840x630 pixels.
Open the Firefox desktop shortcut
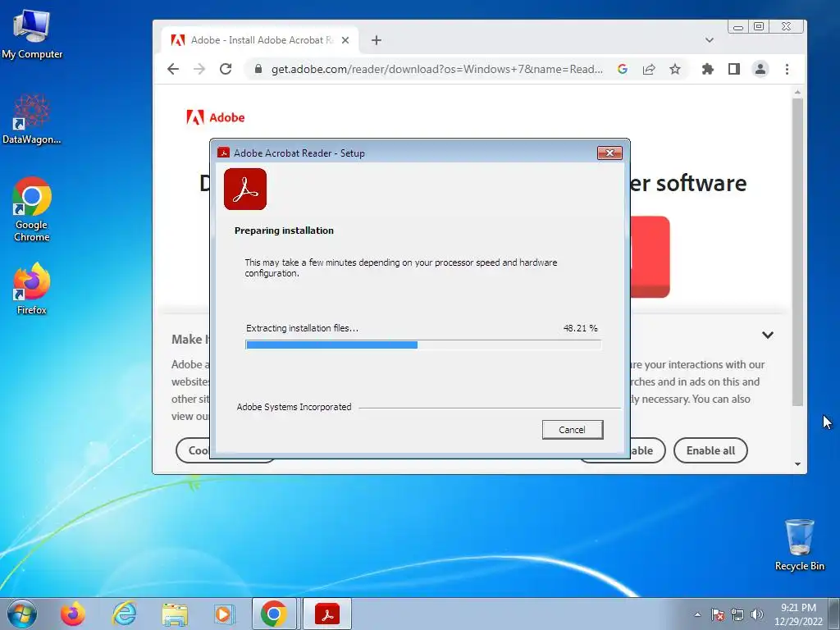click(32, 288)
